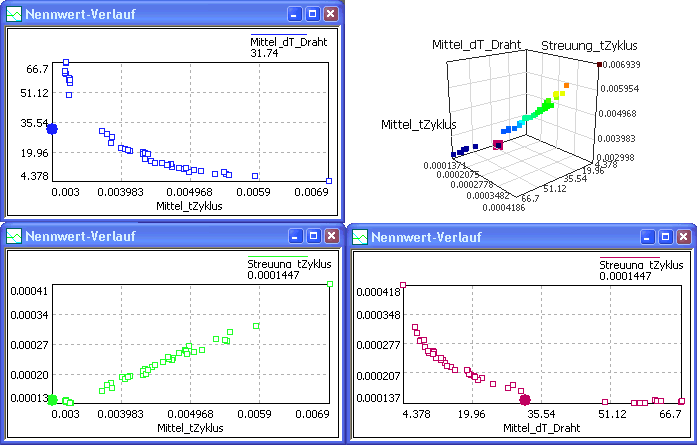
Task: Click the y-axis tick label 0.00034
Action: click(x=29, y=315)
